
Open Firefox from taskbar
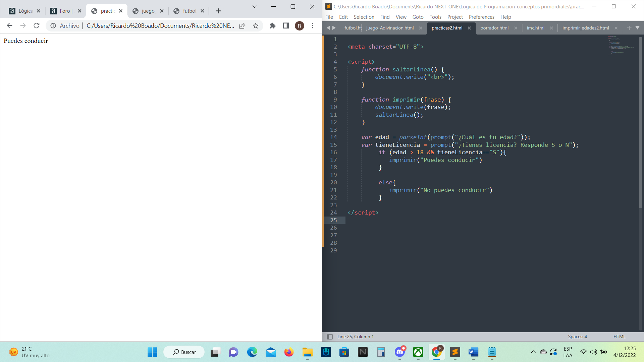289,352
